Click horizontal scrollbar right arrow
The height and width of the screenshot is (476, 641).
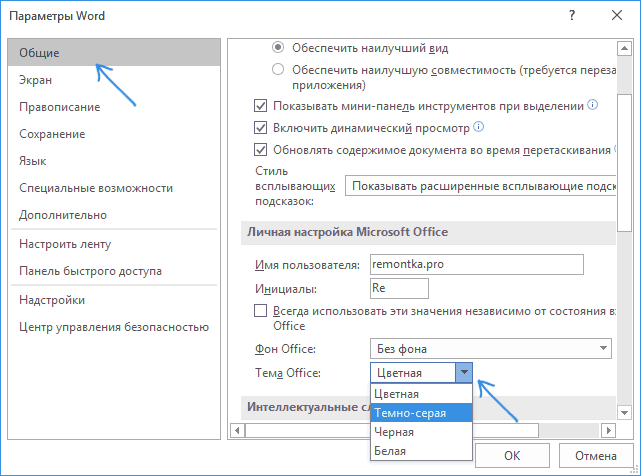tap(608, 430)
